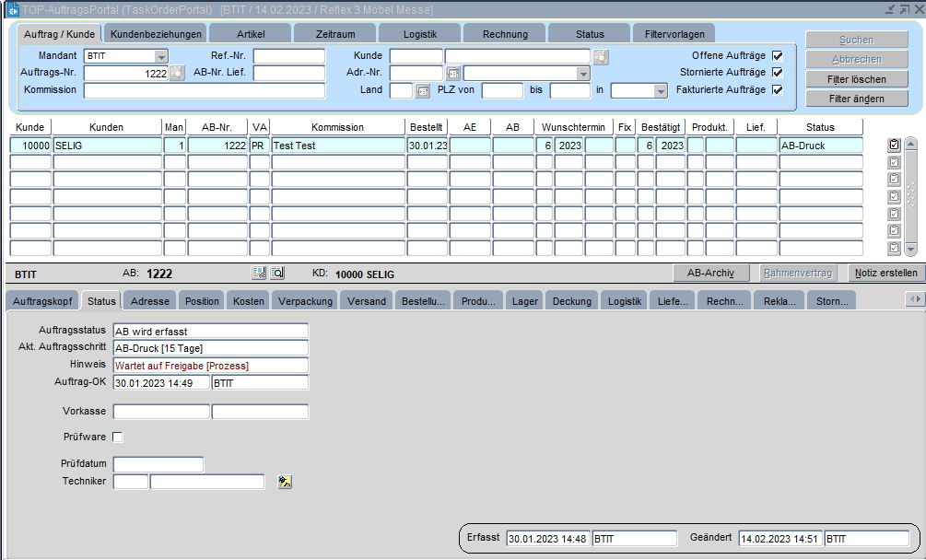Enable the Prüfware checkbox
This screenshot has height=560, width=926.
[x=117, y=437]
